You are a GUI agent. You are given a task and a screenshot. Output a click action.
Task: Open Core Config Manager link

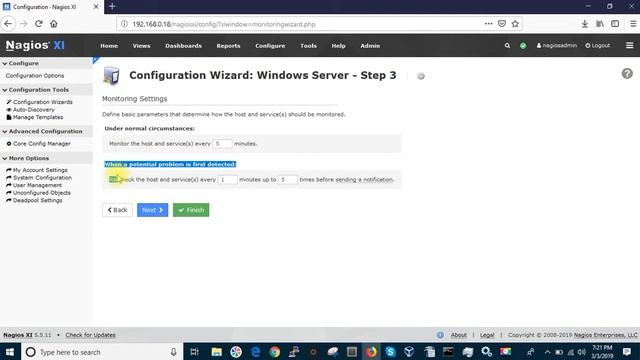[x=42, y=144]
